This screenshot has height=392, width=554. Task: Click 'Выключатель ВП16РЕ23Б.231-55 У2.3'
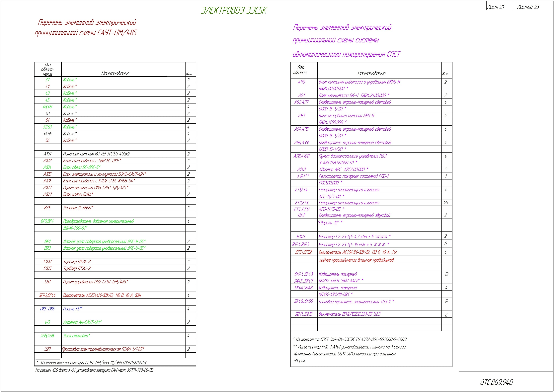350,314
